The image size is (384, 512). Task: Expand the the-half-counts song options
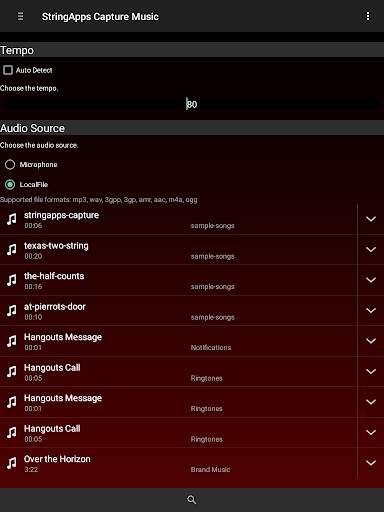(x=371, y=280)
